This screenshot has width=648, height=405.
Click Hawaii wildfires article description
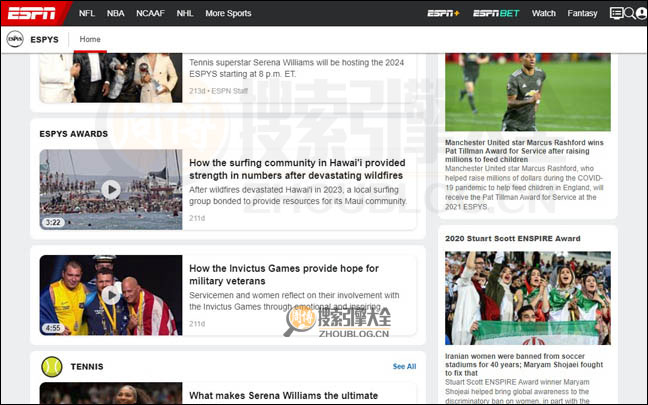298,195
